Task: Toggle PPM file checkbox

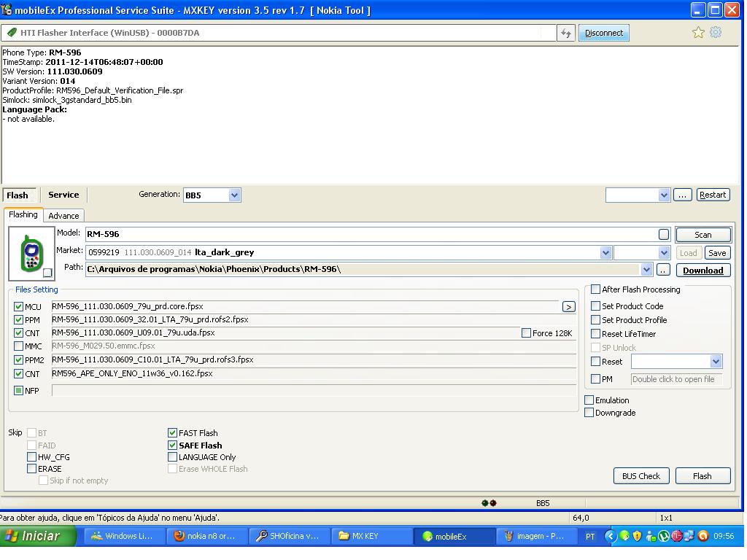Action: tap(18, 320)
